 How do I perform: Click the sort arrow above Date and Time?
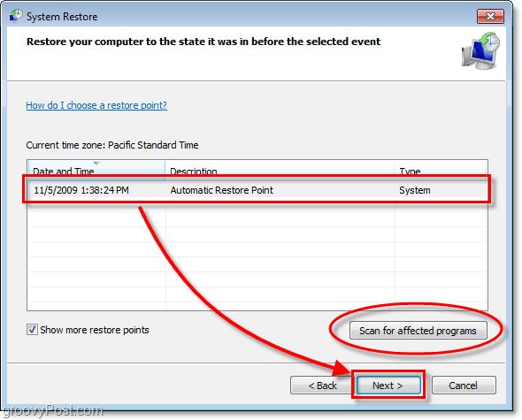pos(96,163)
